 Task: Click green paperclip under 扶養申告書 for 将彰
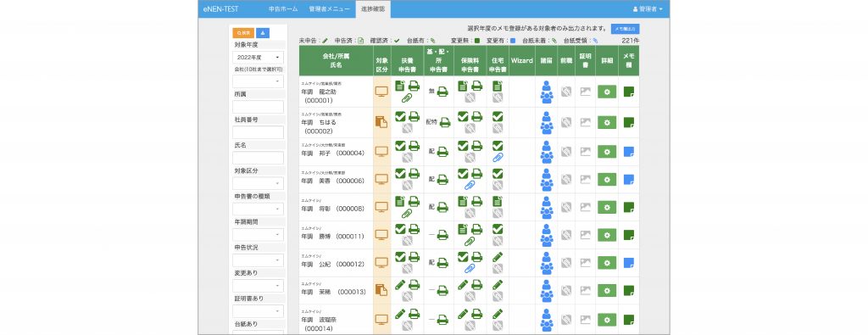[x=407, y=213]
